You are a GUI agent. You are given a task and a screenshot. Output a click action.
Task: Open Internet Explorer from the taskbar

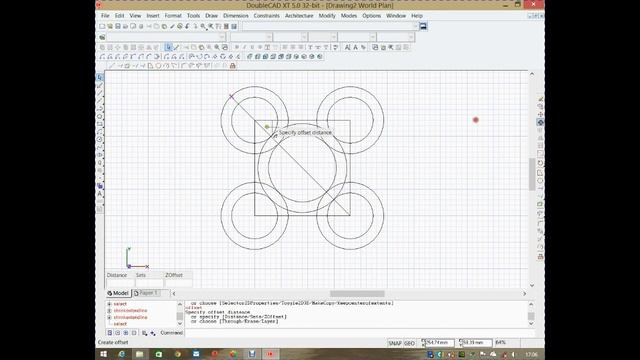pos(122,354)
